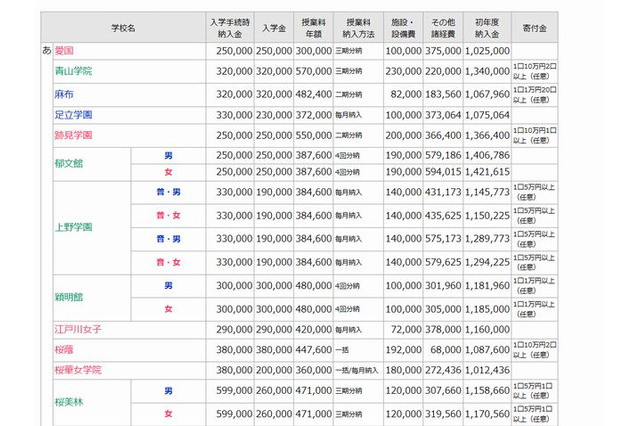The width and height of the screenshot is (640, 426).
Task: Select the 431,173 expenses cell
Action: point(443,192)
